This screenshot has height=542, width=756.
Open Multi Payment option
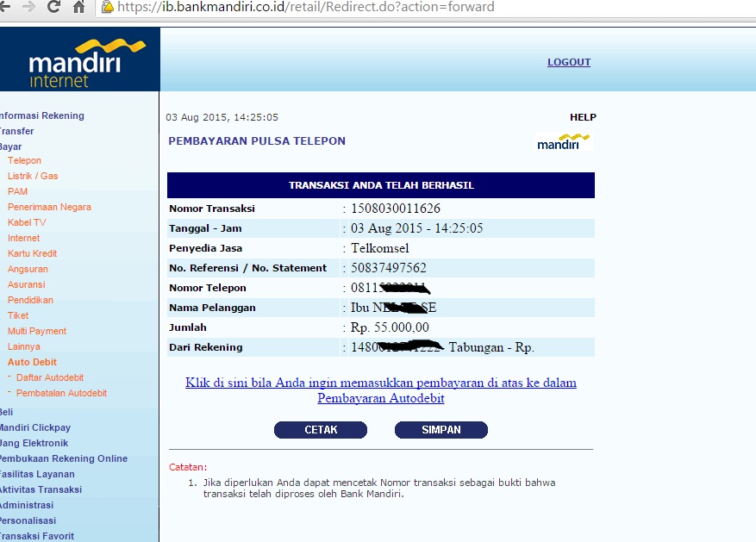pyautogui.click(x=37, y=331)
